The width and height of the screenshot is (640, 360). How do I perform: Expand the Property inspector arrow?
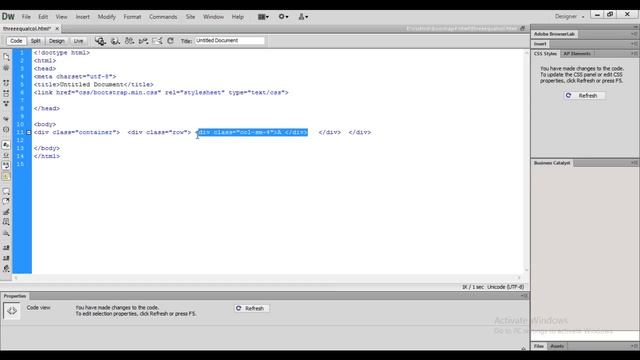523,348
